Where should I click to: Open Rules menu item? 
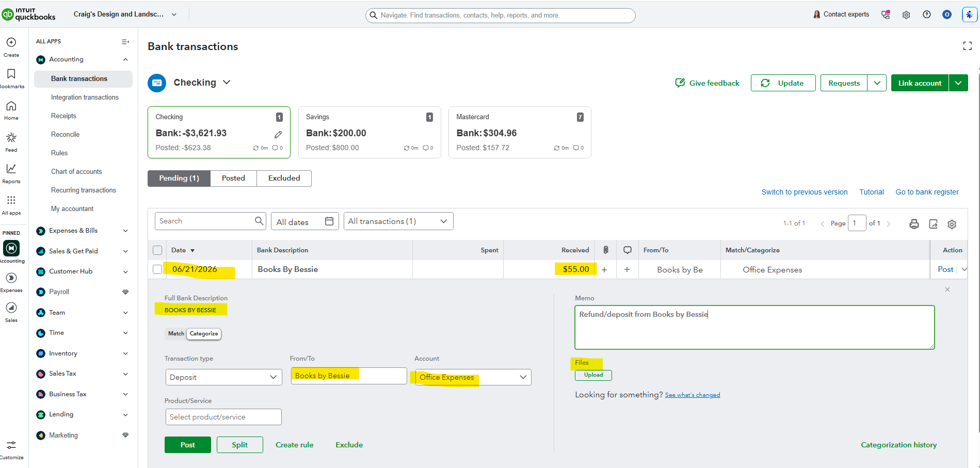pos(59,153)
